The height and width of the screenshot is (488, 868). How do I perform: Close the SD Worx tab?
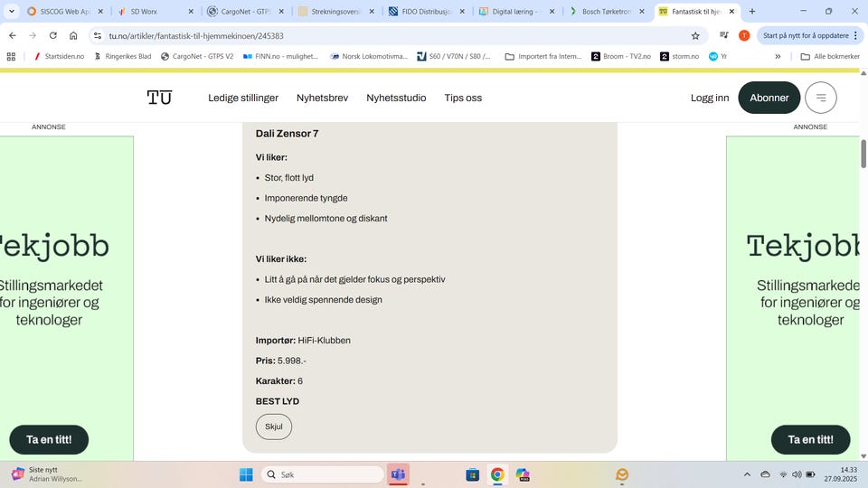tap(191, 11)
